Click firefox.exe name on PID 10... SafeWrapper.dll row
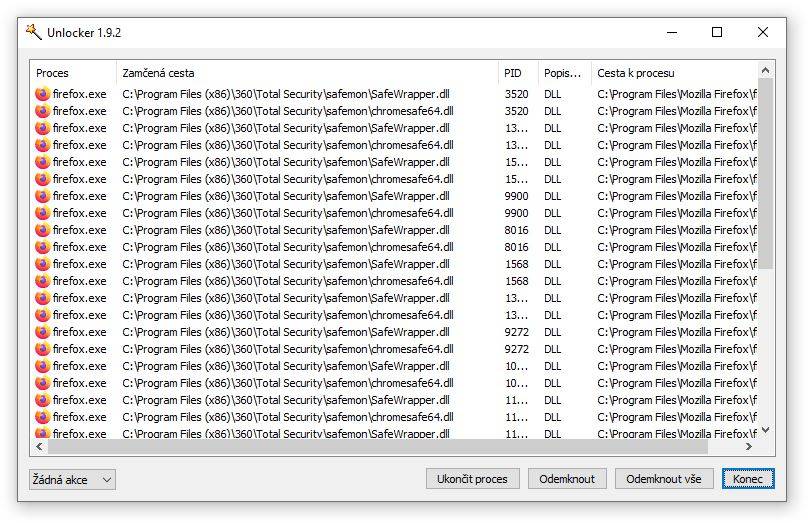 pos(80,366)
